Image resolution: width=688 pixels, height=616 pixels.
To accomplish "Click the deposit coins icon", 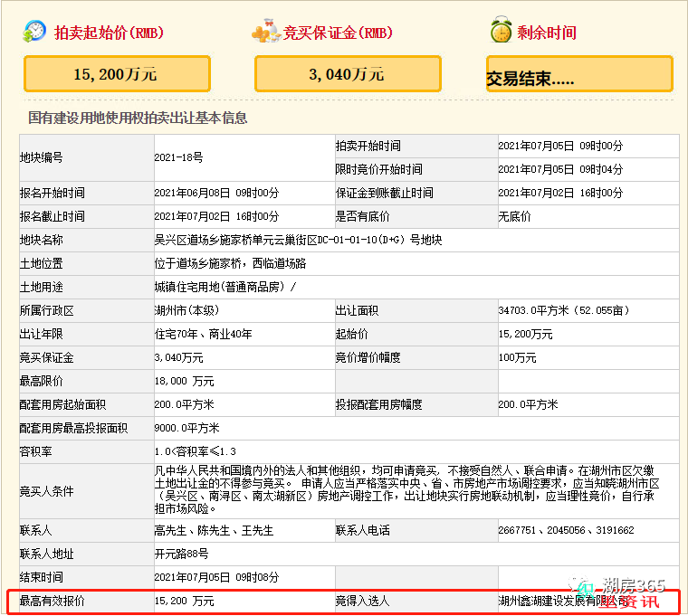I will pyautogui.click(x=266, y=31).
